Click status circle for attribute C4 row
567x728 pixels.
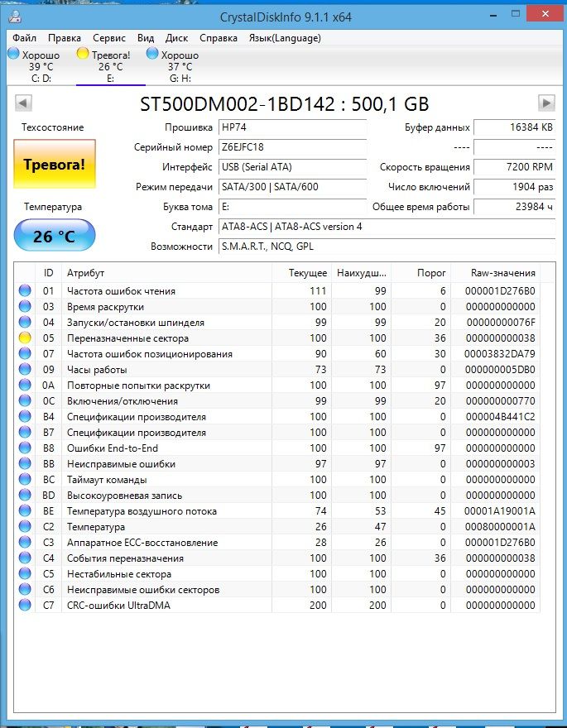(x=25, y=558)
